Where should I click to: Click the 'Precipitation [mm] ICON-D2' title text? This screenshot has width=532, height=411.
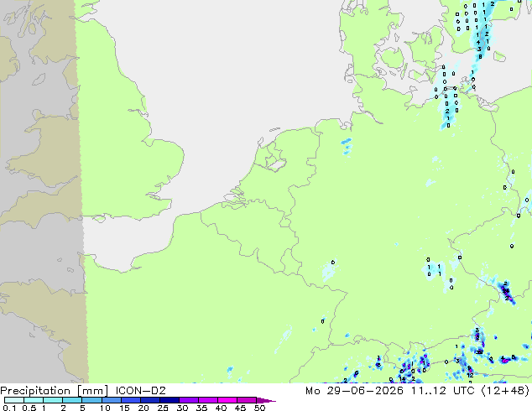click(x=83, y=391)
